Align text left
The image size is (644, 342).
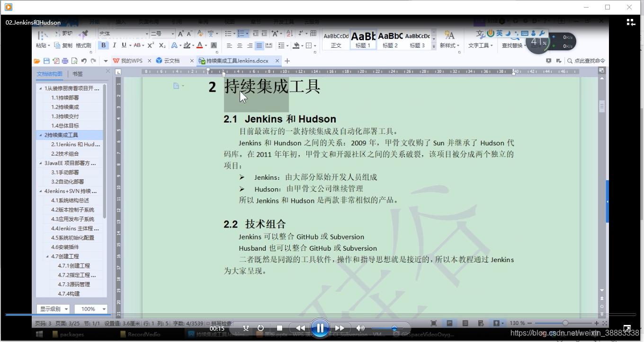pyautogui.click(x=230, y=45)
